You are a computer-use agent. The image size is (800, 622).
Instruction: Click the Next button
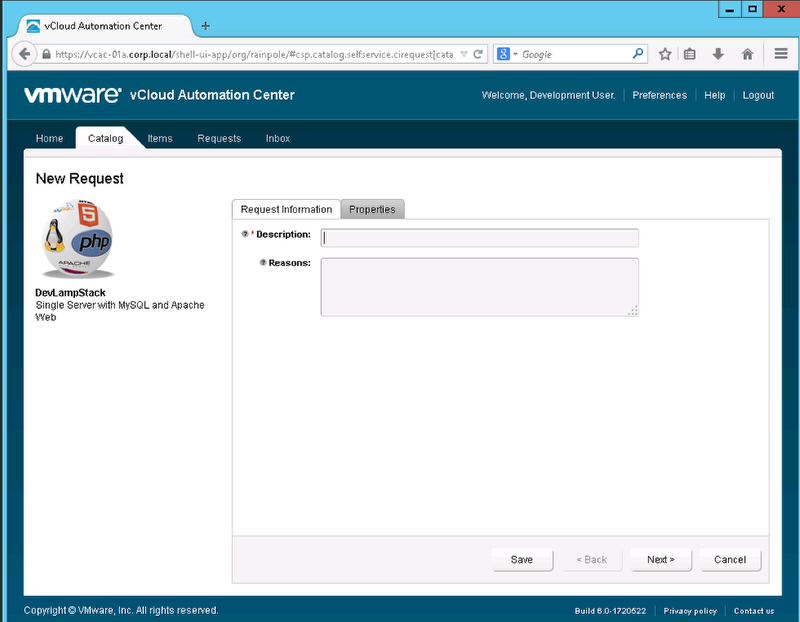(661, 560)
